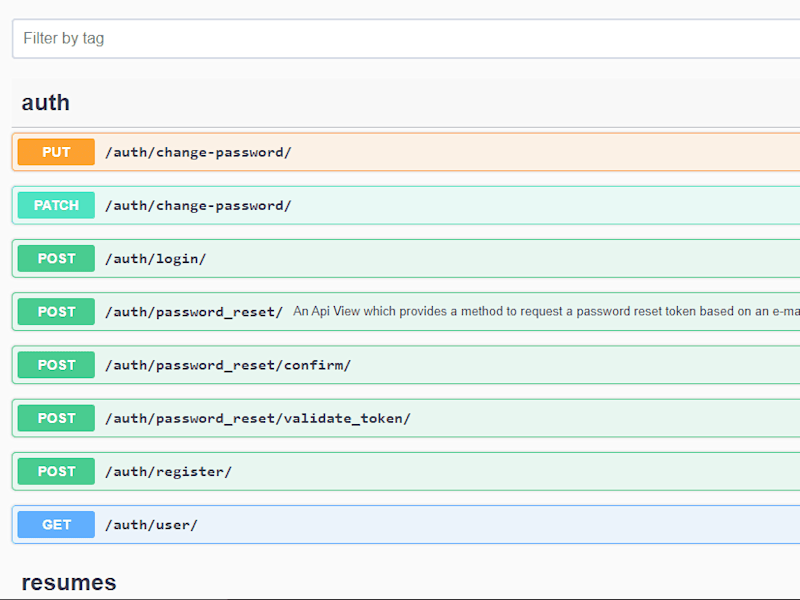Open the /auth/login/ endpoint path
Screen dimensions: 800x600
[156, 259]
